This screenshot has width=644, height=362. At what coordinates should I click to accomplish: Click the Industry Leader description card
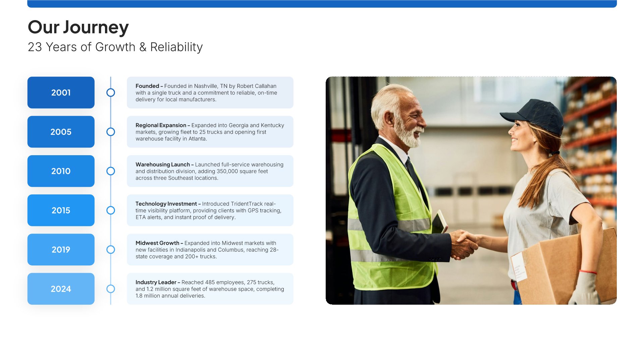point(210,289)
